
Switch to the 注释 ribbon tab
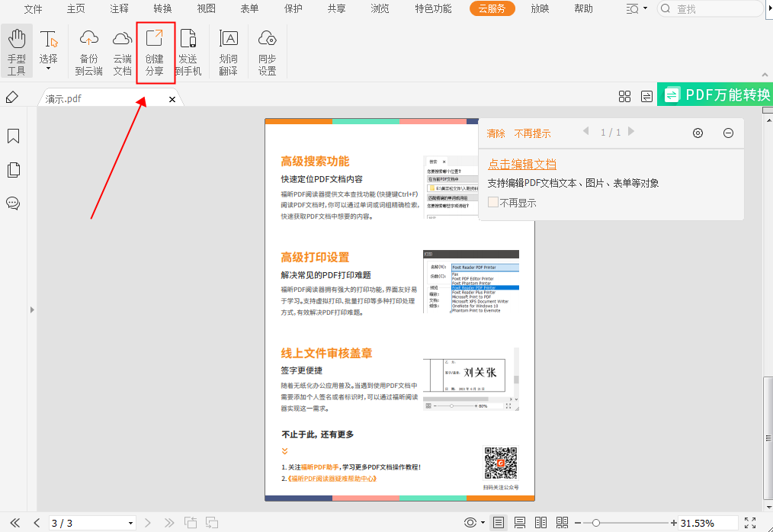[118, 9]
